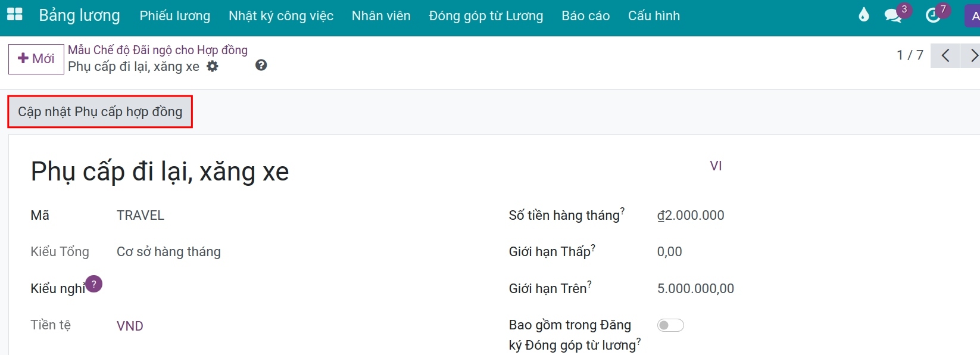Open the Cấu hình menu

click(654, 16)
